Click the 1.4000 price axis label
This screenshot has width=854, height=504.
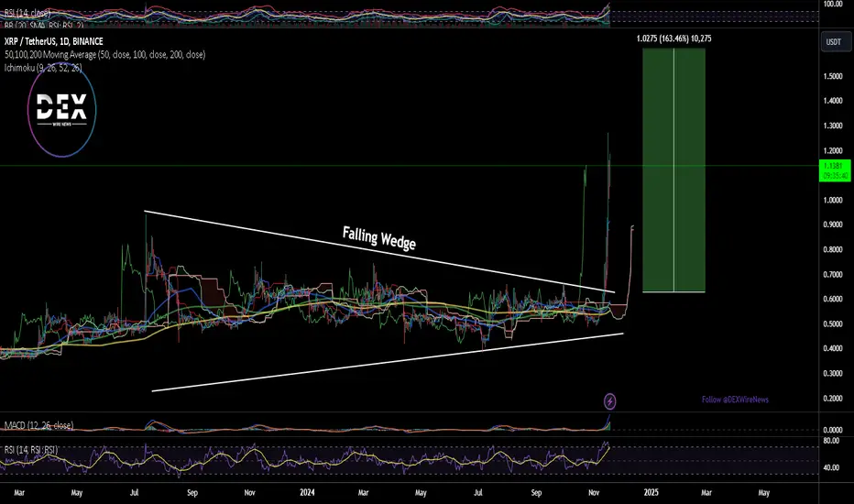[833, 101]
